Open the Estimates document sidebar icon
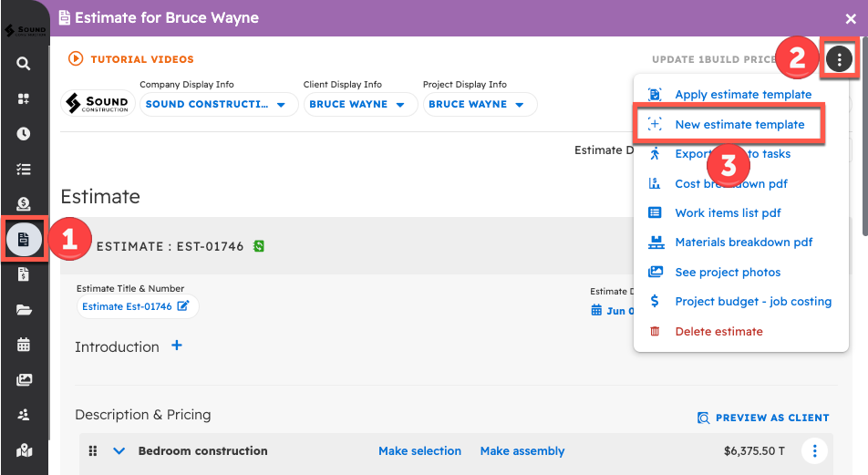The height and width of the screenshot is (475, 868). click(x=24, y=239)
